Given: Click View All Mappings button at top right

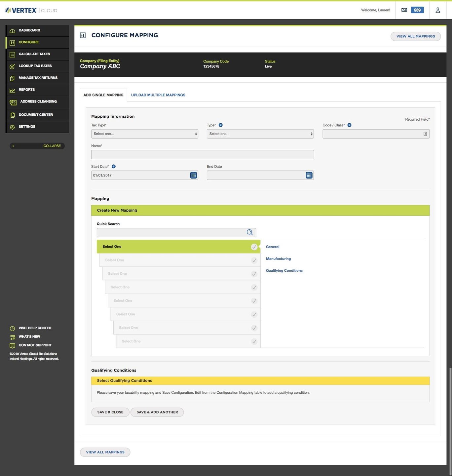Looking at the screenshot, I should click(416, 36).
